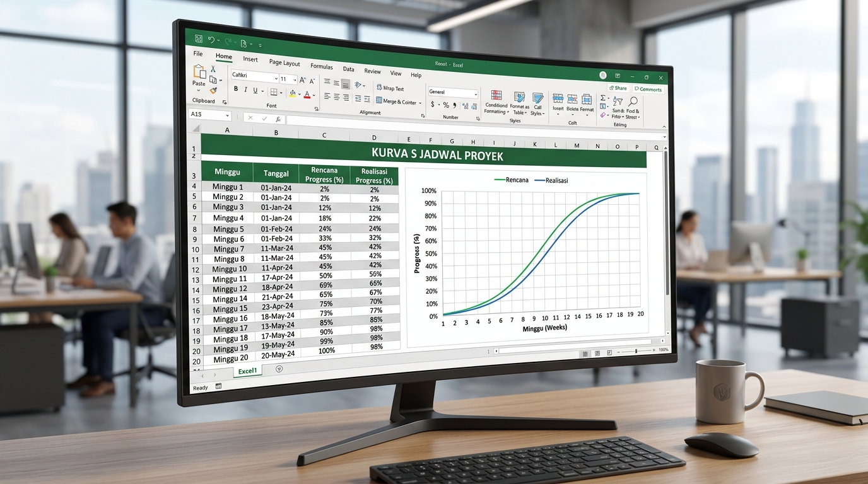Open the Data tab
The width and height of the screenshot is (868, 484).
348,69
